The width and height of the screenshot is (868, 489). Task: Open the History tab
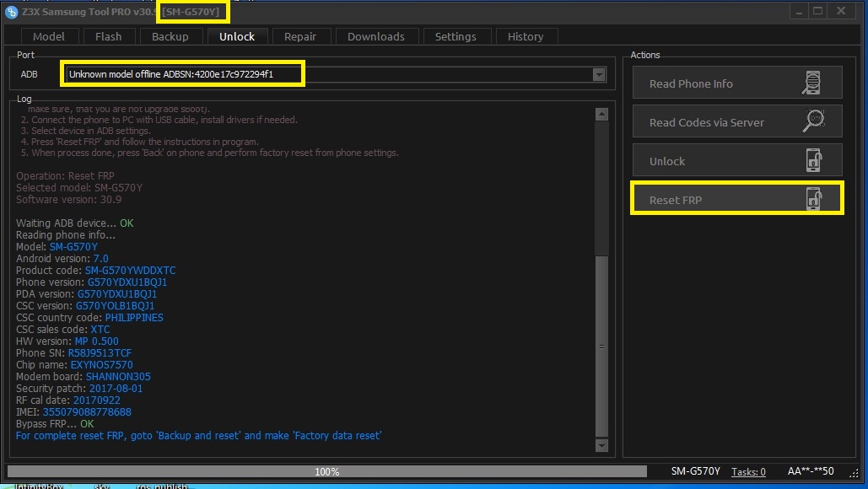tap(526, 36)
